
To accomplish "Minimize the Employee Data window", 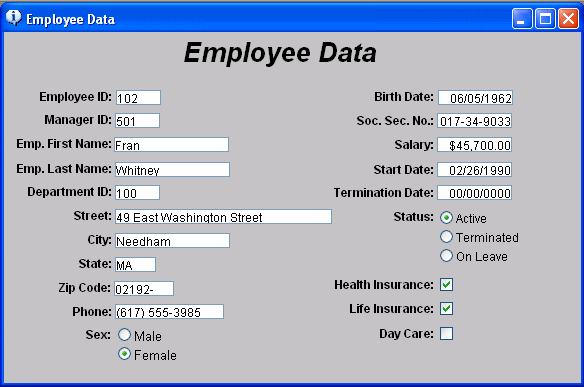I will coord(522,18).
